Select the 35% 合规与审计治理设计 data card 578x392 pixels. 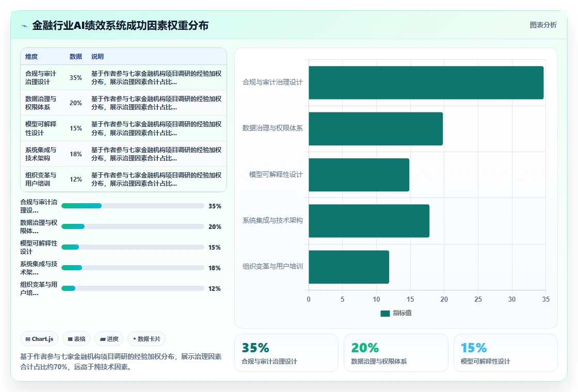click(x=286, y=353)
